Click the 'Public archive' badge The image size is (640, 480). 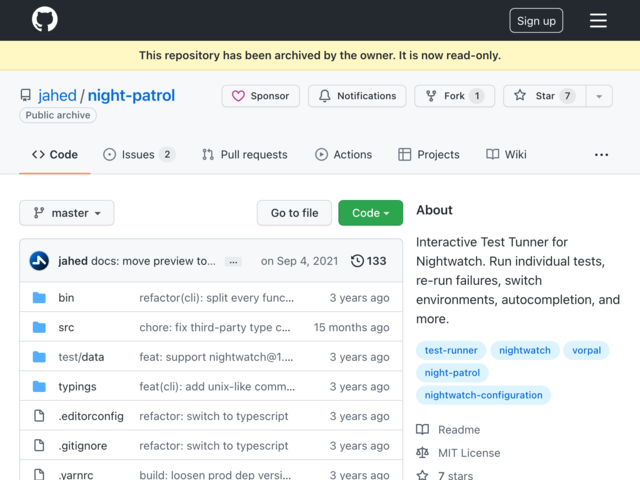pos(58,115)
